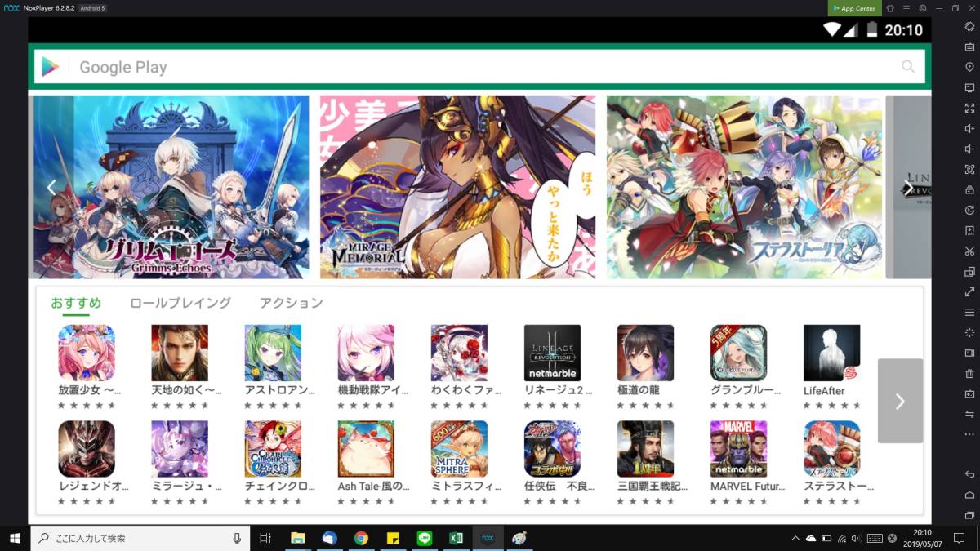Open the Grimms Echoes banner
Viewport: 980px width, 551px height.
click(171, 187)
